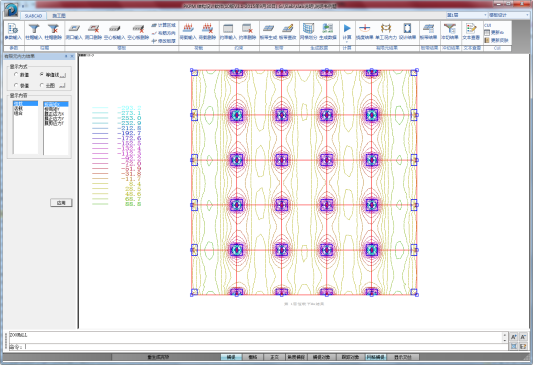Show the 挠度结果 deflection results
The width and height of the screenshot is (533, 366).
365,32
